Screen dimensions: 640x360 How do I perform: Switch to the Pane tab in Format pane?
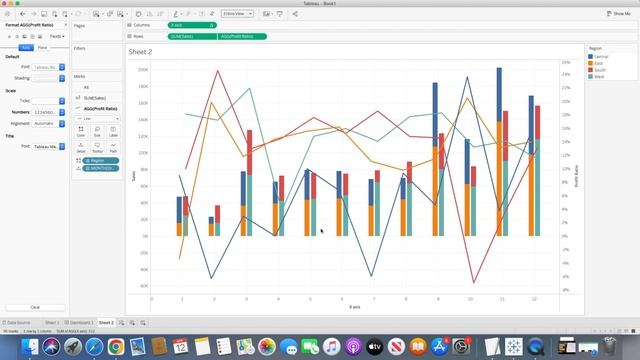42,48
